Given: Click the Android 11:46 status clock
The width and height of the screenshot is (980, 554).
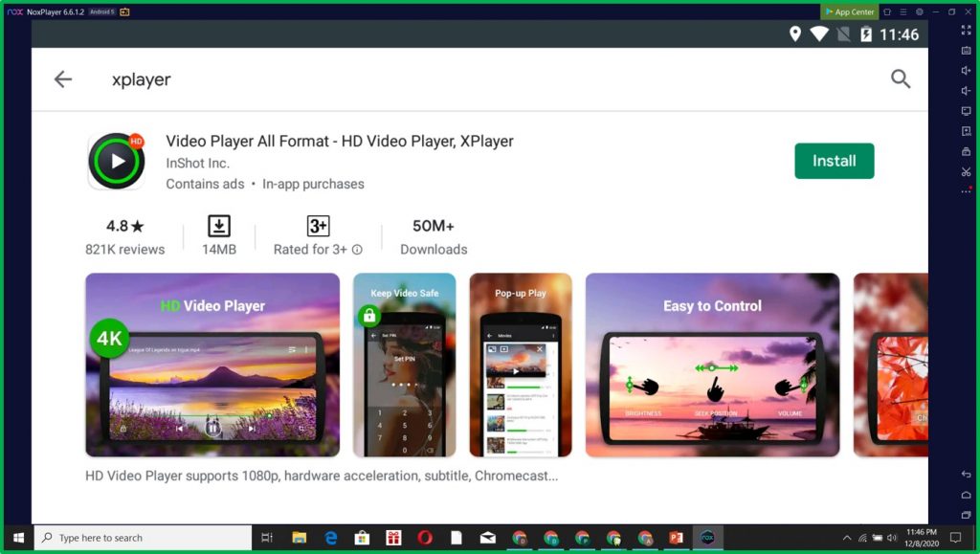Looking at the screenshot, I should 899,34.
